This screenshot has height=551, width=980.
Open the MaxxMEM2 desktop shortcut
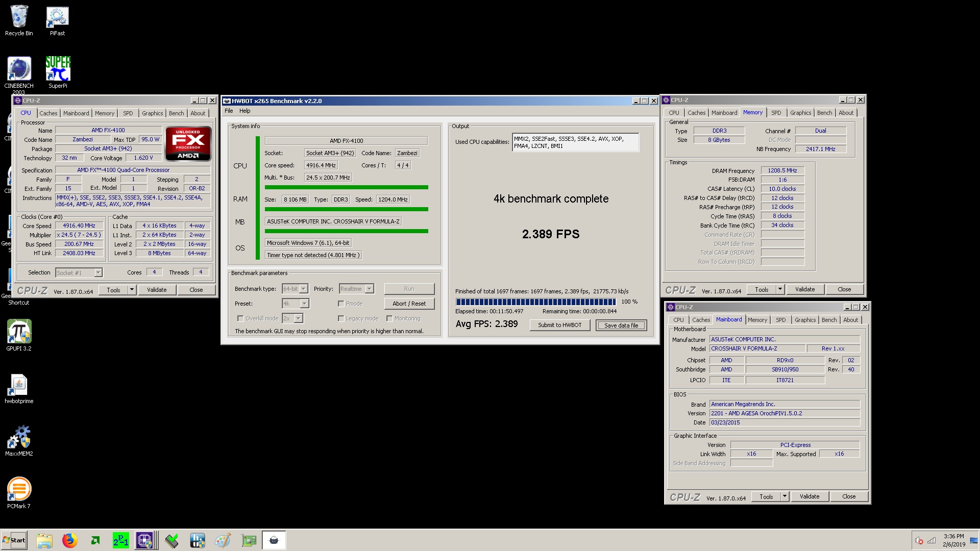tap(19, 441)
